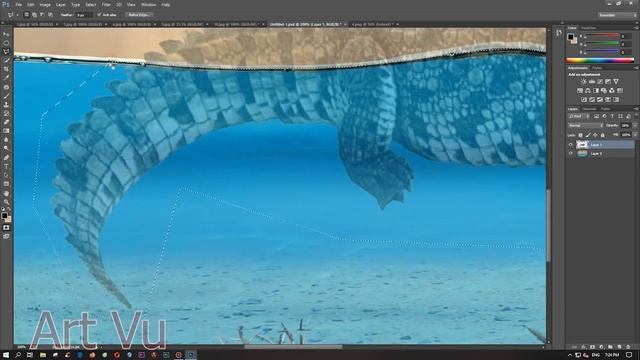Image resolution: width=640 pixels, height=360 pixels.
Task: Select the Path Selection tool
Action: pos(6,175)
